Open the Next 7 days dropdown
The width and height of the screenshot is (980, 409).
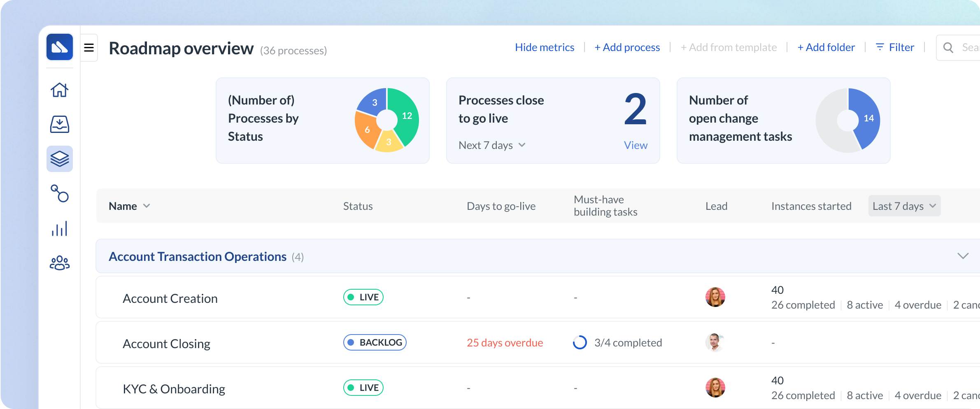[x=492, y=145]
